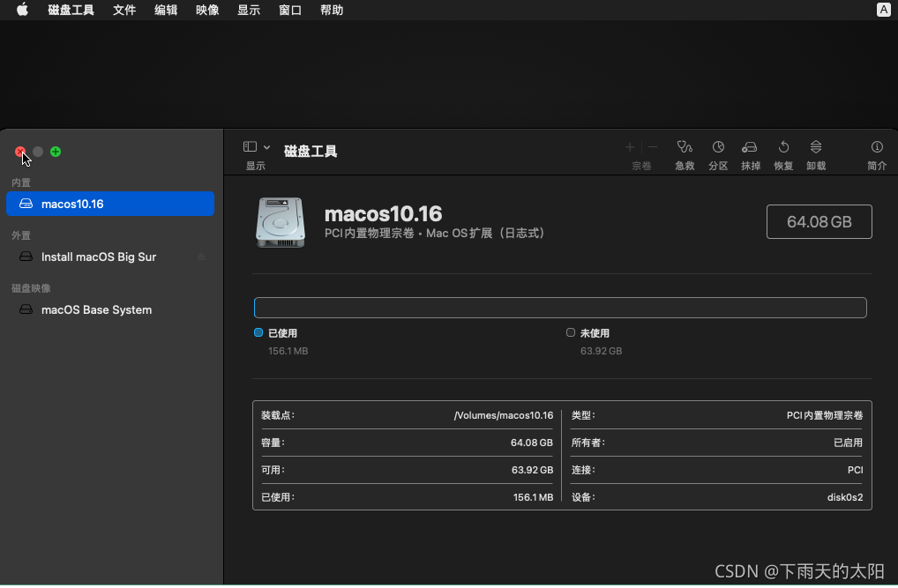Screen dimensions: 898x588
Task: Click the disk icon next to Install macOS Big Sur
Action: click(26, 257)
